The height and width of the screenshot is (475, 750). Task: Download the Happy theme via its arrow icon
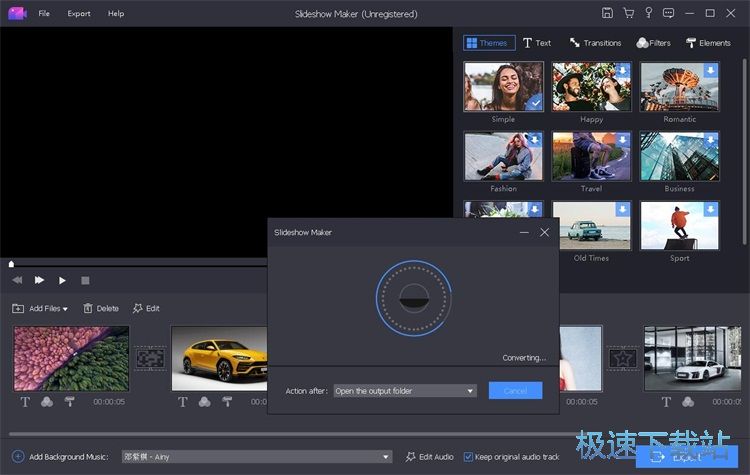click(623, 70)
